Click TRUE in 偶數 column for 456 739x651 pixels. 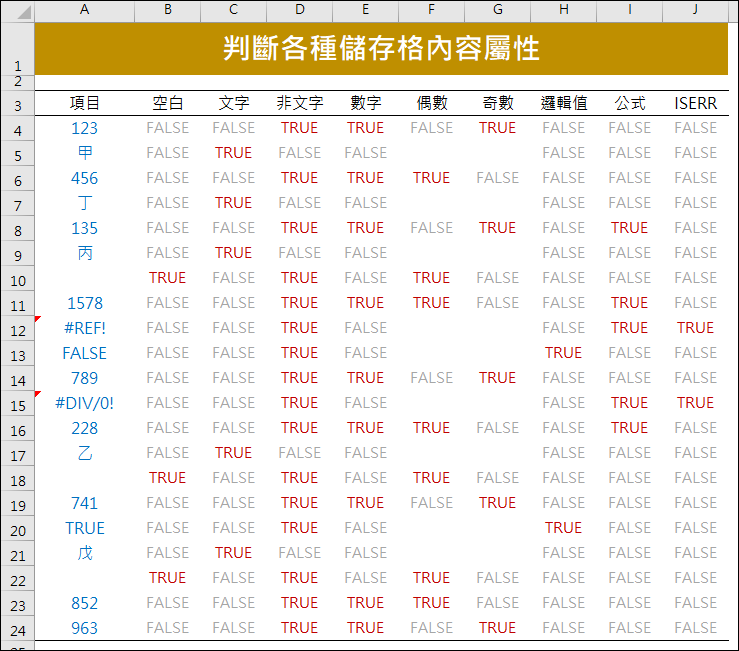(x=431, y=178)
